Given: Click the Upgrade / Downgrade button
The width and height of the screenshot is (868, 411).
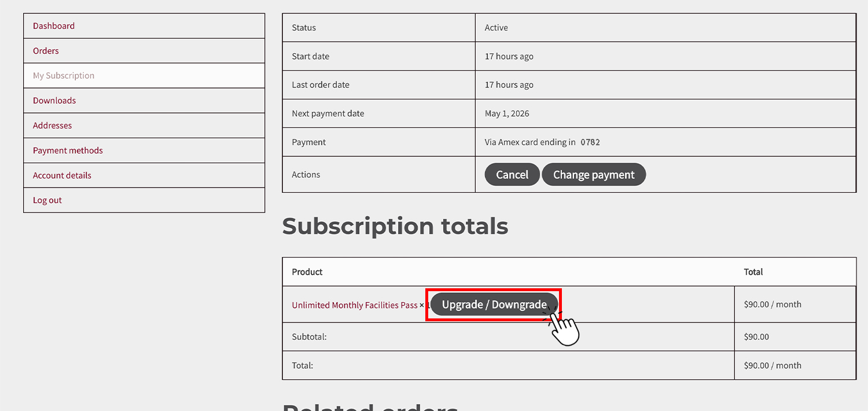Looking at the screenshot, I should pyautogui.click(x=494, y=304).
